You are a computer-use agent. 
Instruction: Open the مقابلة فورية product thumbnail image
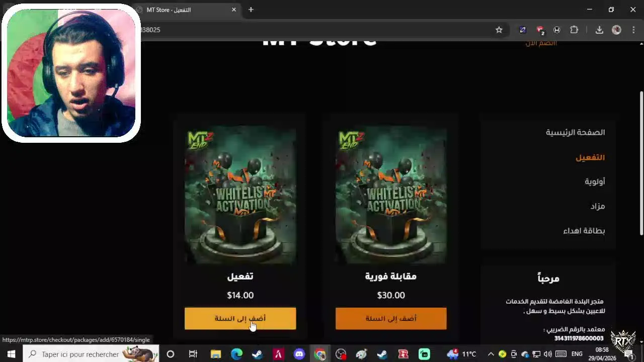pos(391,195)
